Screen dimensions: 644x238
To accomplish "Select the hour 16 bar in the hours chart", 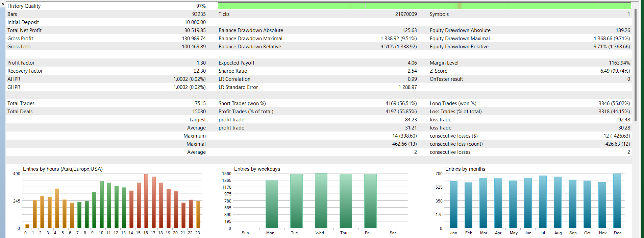I will pyautogui.click(x=146, y=201).
